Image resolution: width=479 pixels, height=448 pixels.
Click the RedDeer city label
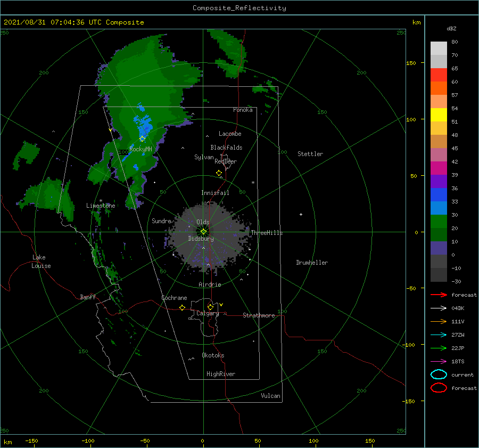click(226, 161)
